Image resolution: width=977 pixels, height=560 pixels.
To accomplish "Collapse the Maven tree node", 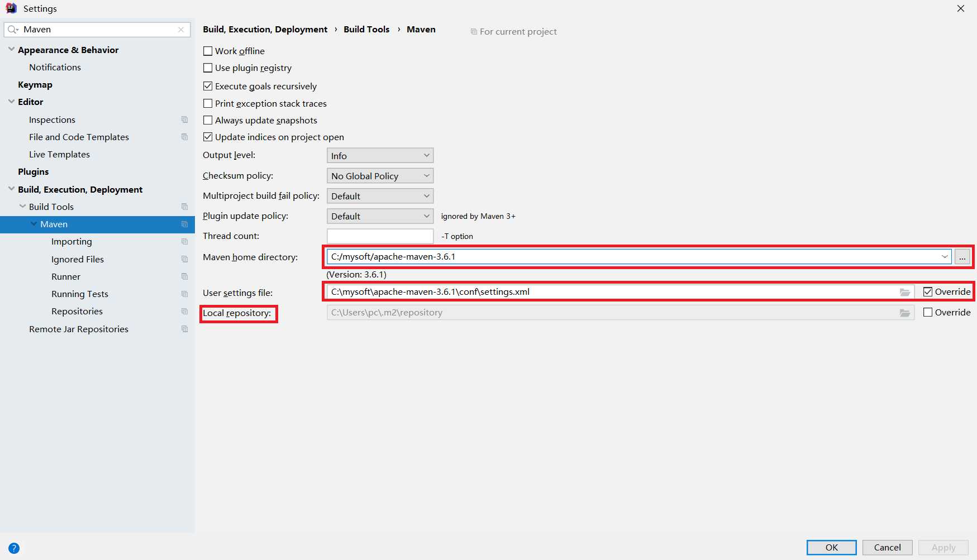I will tap(34, 223).
